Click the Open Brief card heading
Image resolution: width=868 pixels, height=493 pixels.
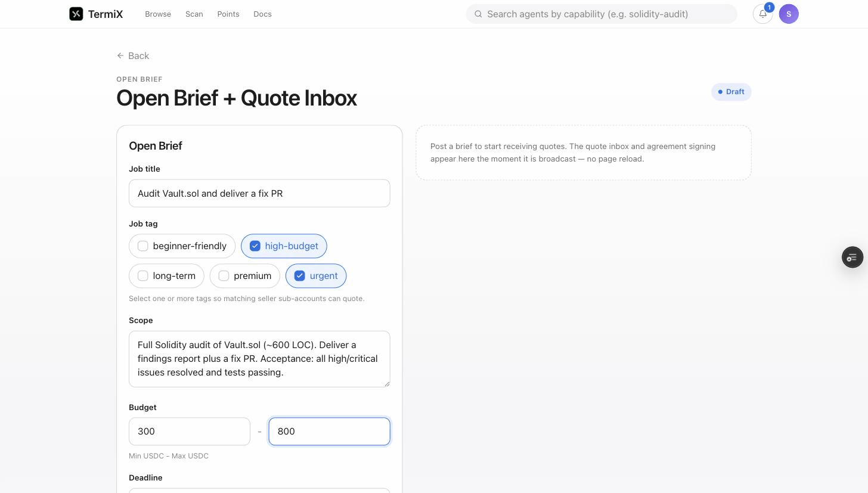[x=156, y=146]
